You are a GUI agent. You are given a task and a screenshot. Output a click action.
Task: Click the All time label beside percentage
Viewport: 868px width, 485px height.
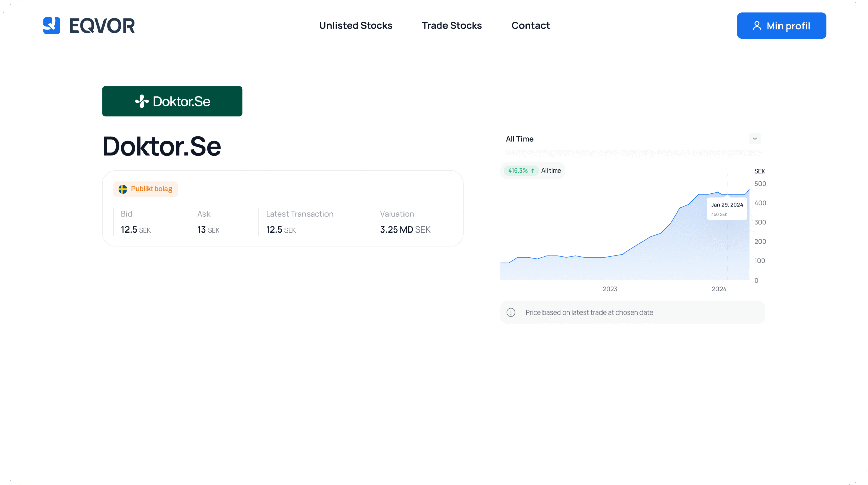(551, 171)
